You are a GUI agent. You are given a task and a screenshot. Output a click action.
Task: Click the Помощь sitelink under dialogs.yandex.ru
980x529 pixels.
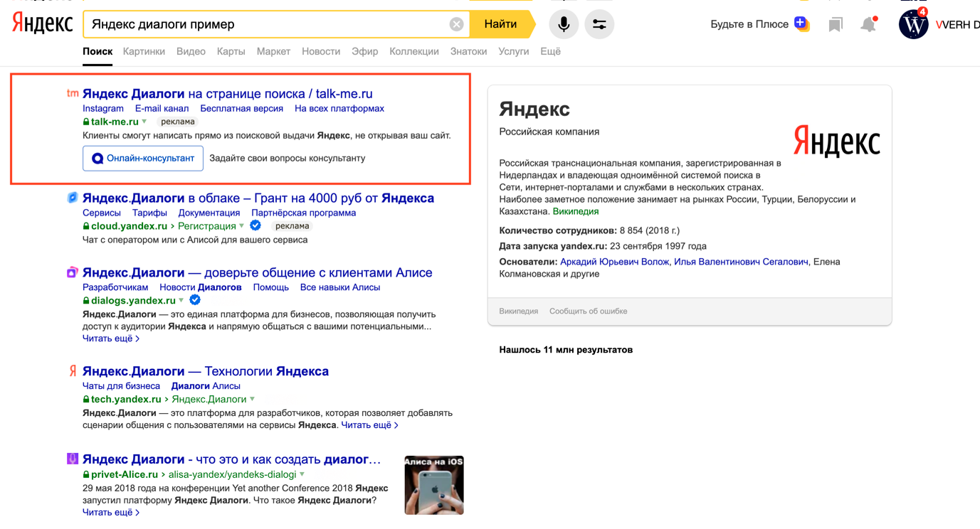pyautogui.click(x=271, y=287)
